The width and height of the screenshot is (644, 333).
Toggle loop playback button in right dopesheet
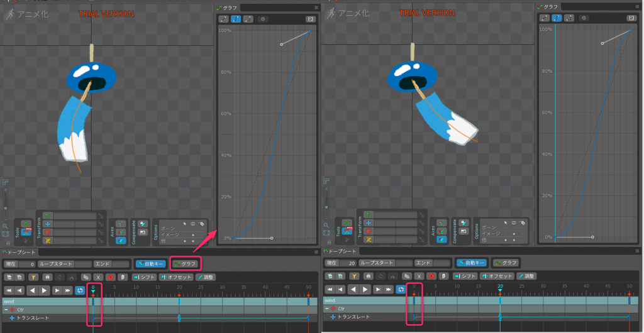pos(401,290)
